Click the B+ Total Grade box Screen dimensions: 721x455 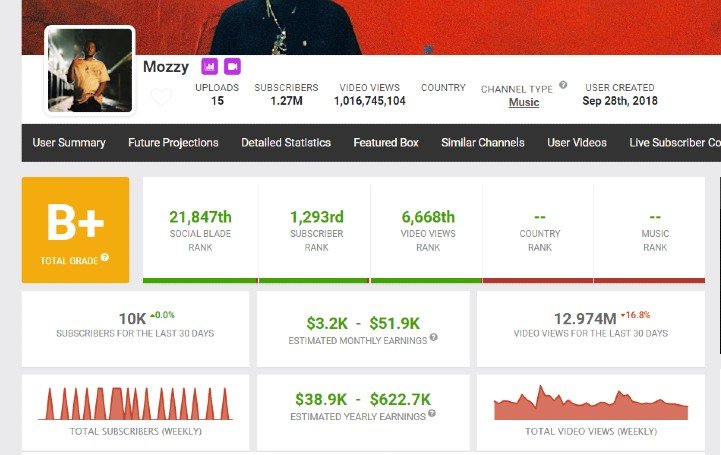tap(75, 230)
